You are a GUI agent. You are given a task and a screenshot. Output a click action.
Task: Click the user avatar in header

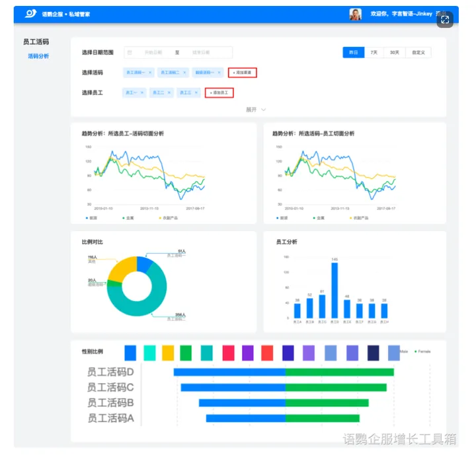[x=356, y=14]
